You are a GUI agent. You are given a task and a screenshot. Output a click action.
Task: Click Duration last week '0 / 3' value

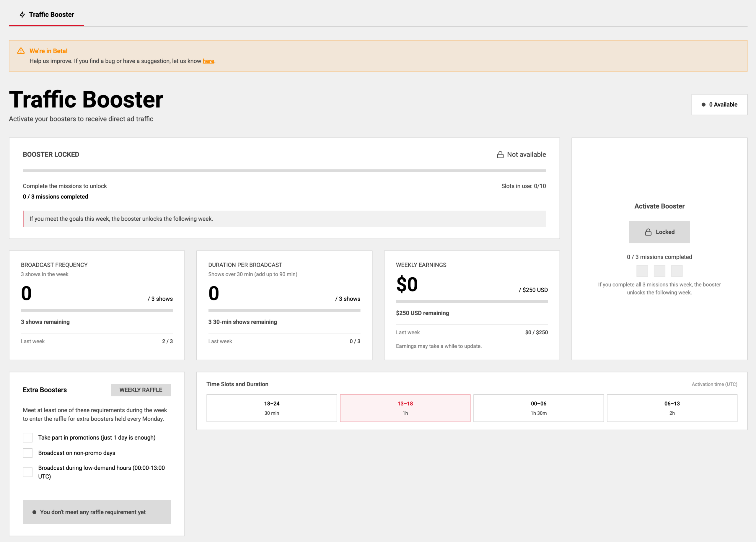[x=355, y=341]
